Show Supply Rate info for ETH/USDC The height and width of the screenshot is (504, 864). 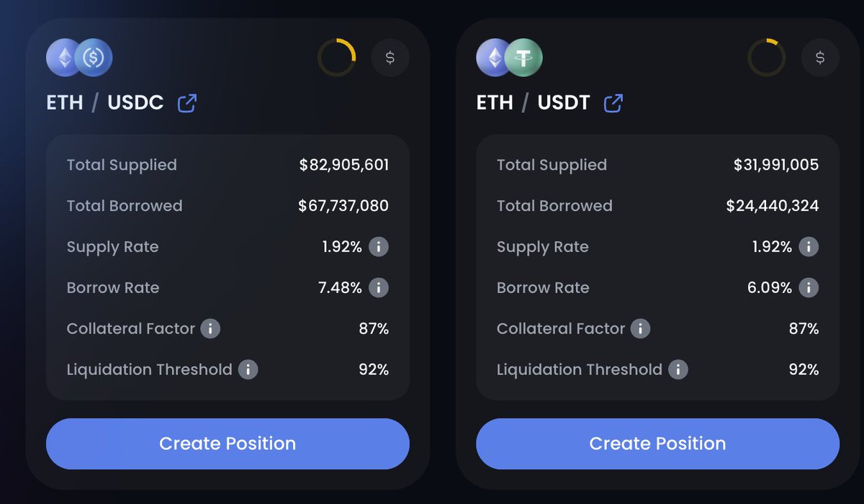point(379,247)
